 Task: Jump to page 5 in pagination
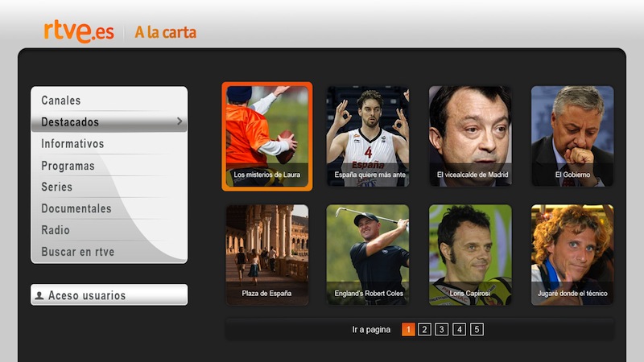tap(477, 329)
